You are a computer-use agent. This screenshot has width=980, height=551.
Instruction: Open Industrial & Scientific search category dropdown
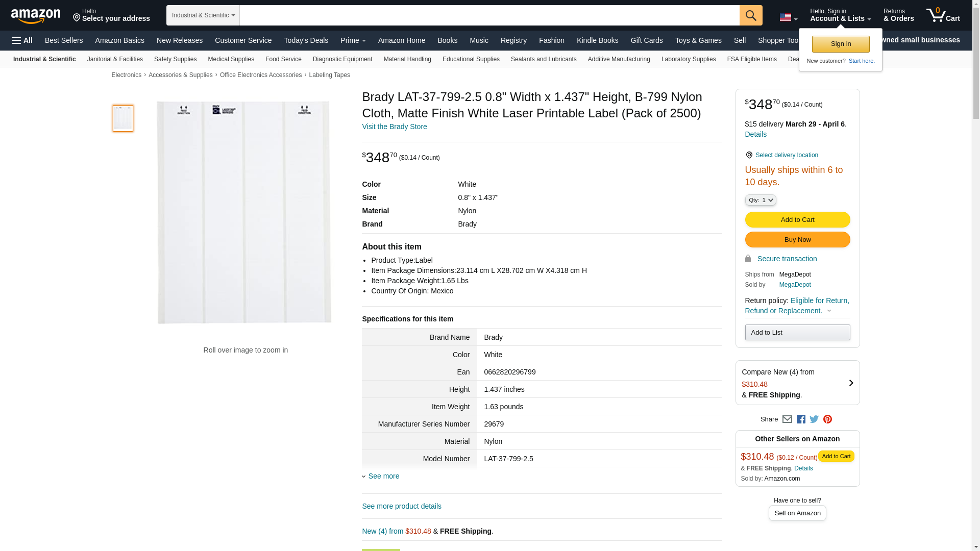[203, 15]
